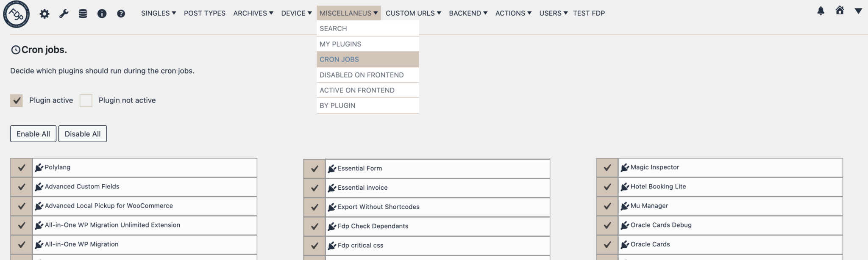This screenshot has height=260, width=868.
Task: Select CRON JOBS menu entry
Action: 367,59
